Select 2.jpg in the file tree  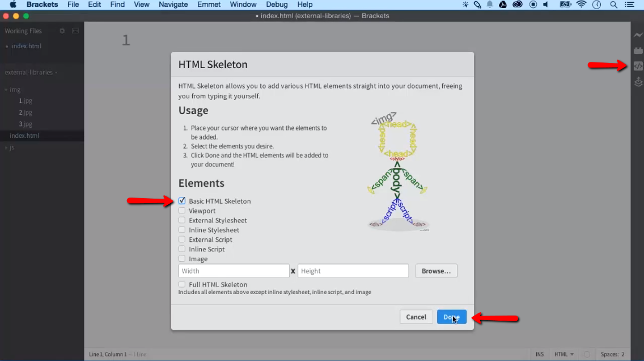[26, 112]
